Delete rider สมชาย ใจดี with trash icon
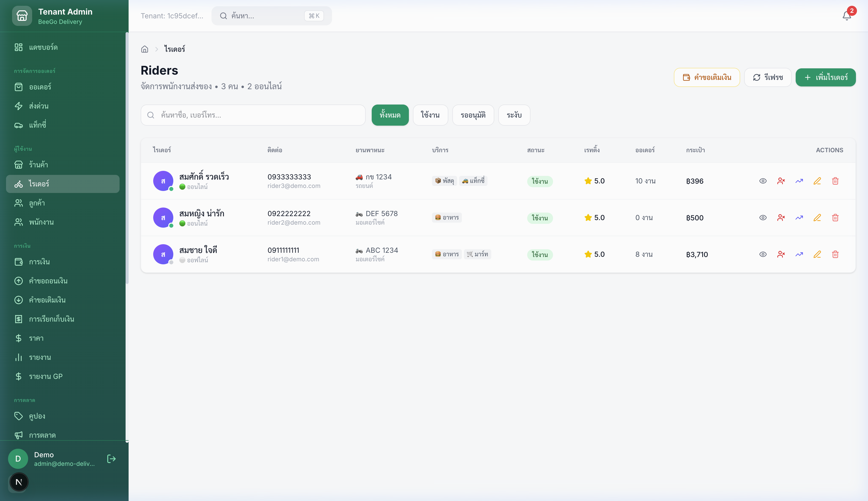 pyautogui.click(x=835, y=254)
